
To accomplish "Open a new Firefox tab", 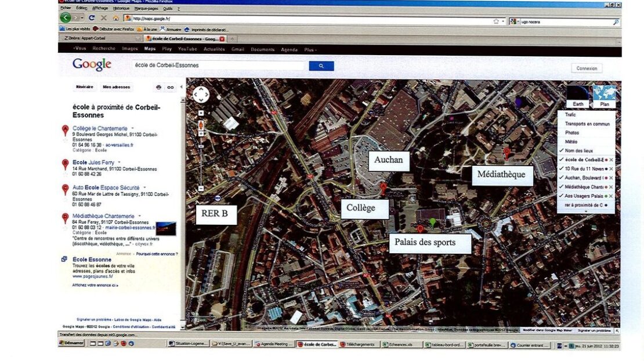I will (232, 39).
